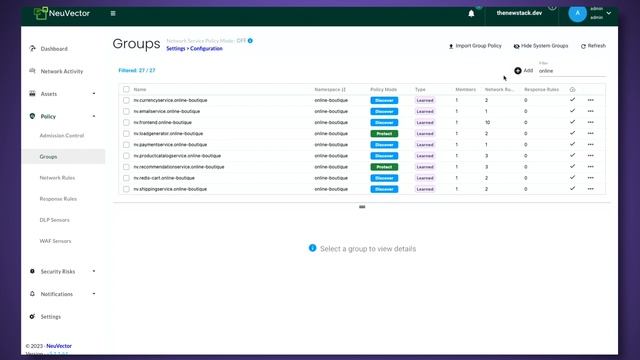The height and width of the screenshot is (360, 640).
Task: Check the nv.shippingservice.online-boutique row
Action: (126, 189)
